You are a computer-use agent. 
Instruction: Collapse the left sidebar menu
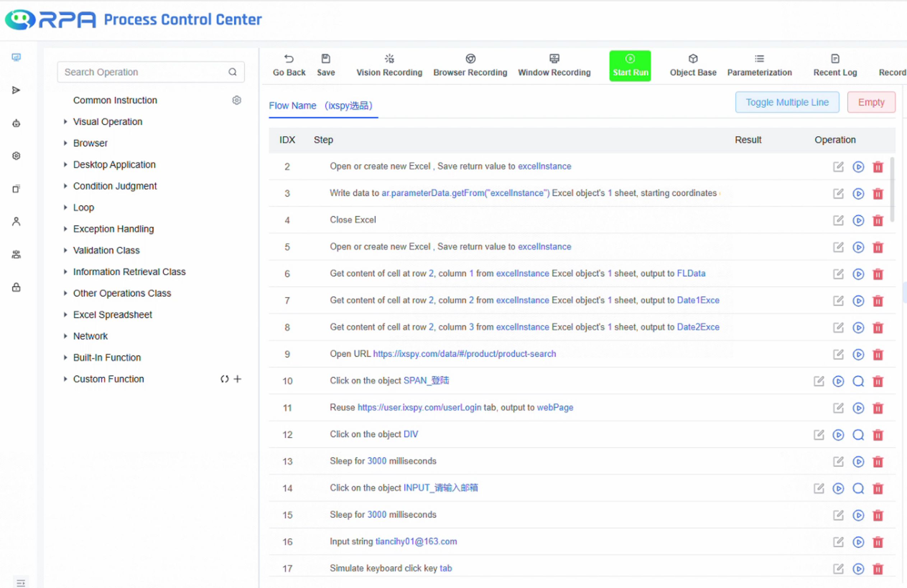(20, 583)
